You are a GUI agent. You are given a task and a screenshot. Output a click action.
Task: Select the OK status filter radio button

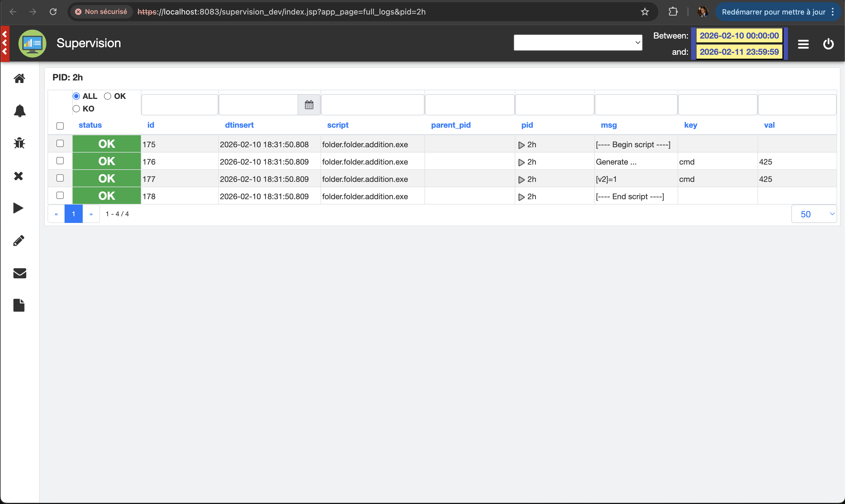pos(108,96)
